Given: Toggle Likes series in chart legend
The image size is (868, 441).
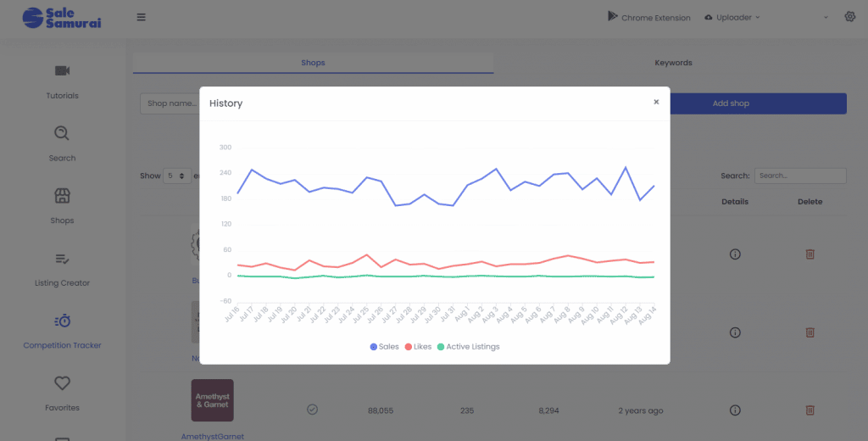Looking at the screenshot, I should pyautogui.click(x=418, y=347).
